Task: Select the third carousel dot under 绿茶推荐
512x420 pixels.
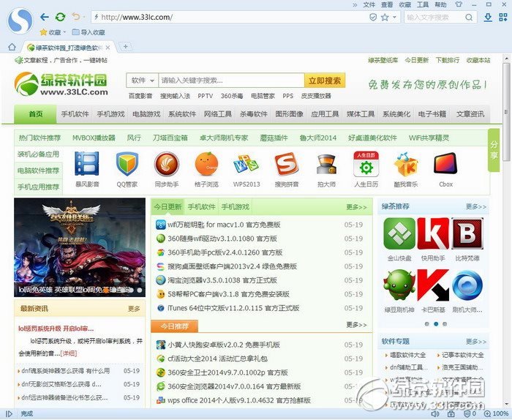Action: (445, 324)
